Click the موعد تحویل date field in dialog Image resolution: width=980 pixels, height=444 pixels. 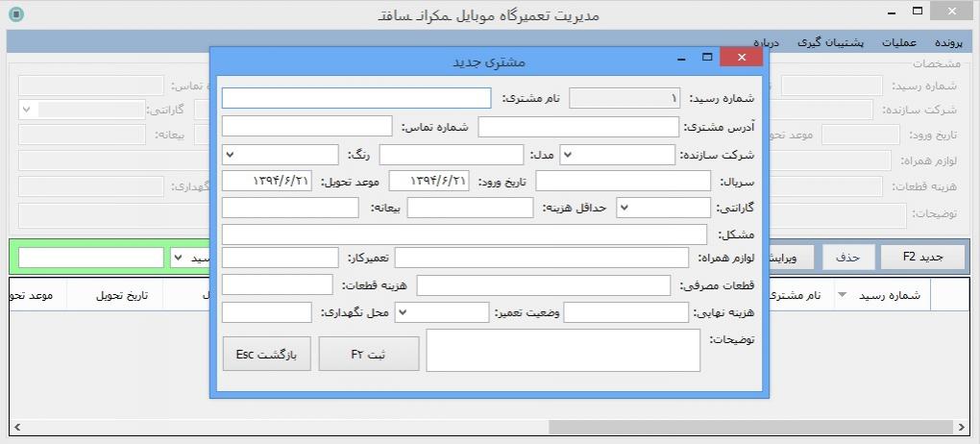(x=267, y=182)
